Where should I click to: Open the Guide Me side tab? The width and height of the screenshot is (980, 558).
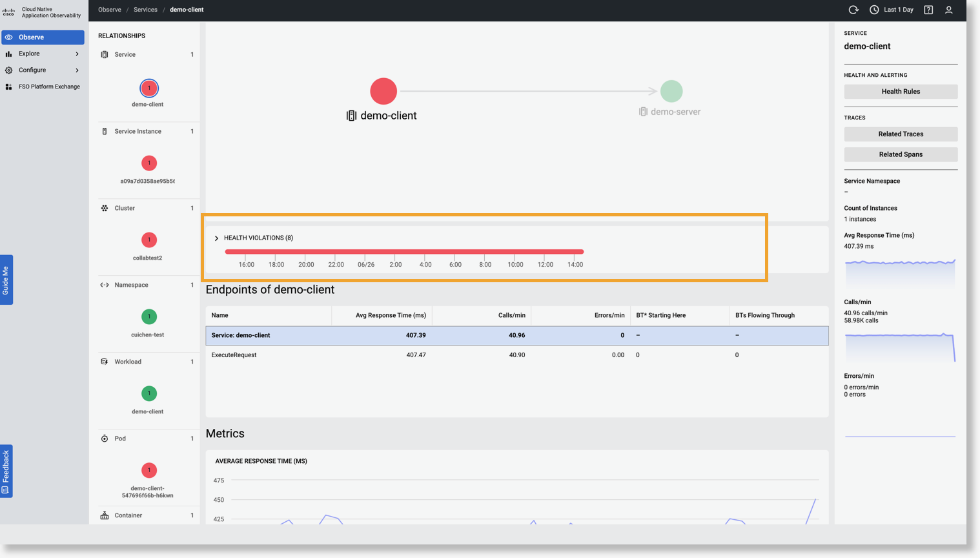click(x=6, y=280)
